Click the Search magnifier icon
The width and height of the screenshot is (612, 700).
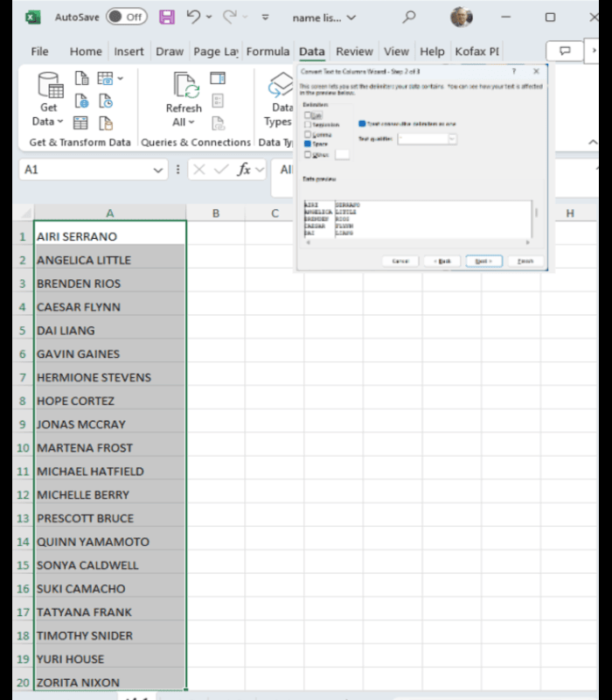pyautogui.click(x=409, y=17)
